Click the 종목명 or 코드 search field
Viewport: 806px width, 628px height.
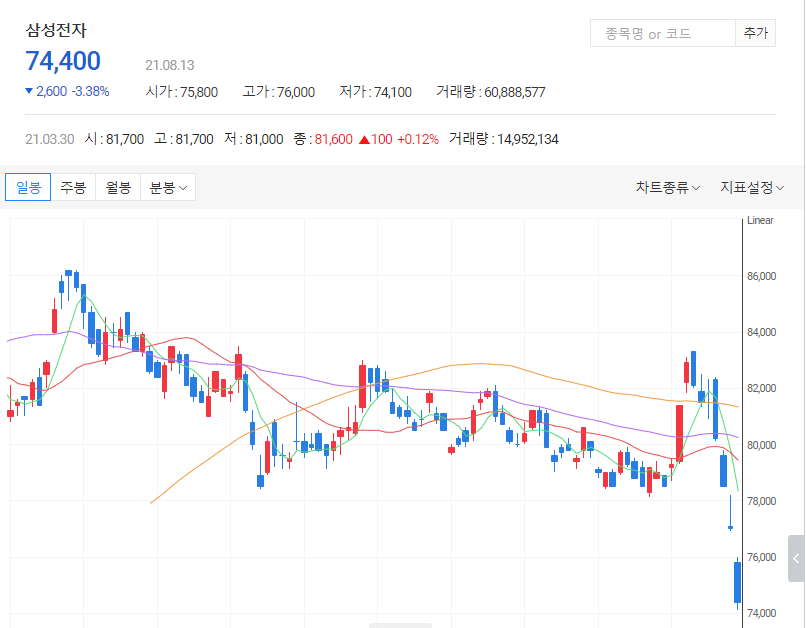click(x=663, y=33)
